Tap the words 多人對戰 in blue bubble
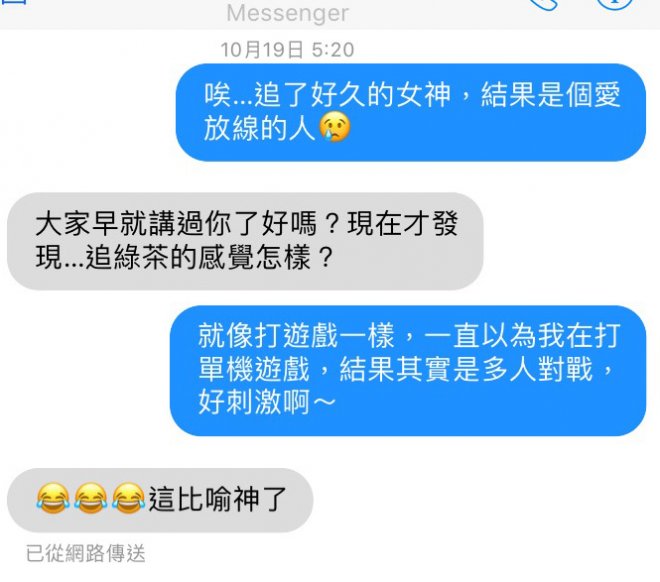 pyautogui.click(x=538, y=369)
